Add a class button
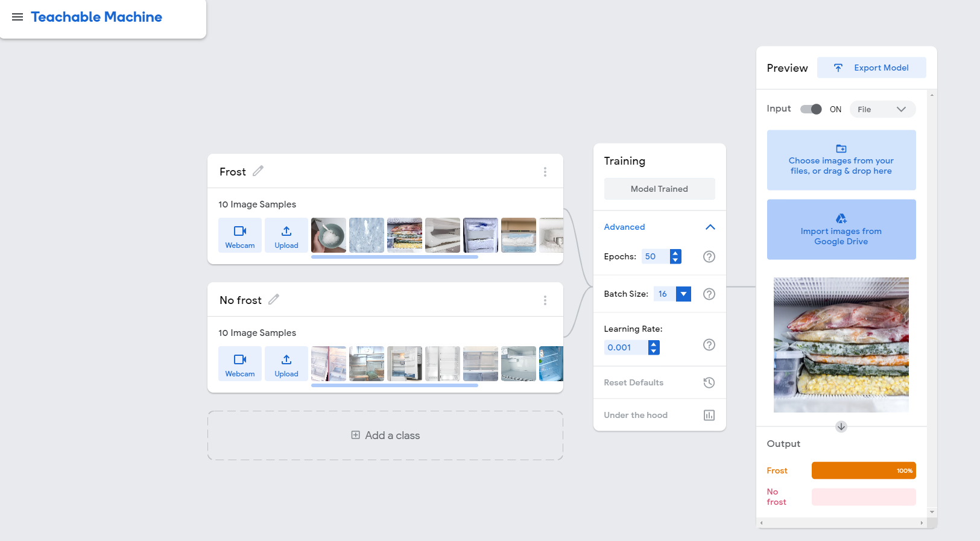Screen dimensions: 980x541 [385, 435]
